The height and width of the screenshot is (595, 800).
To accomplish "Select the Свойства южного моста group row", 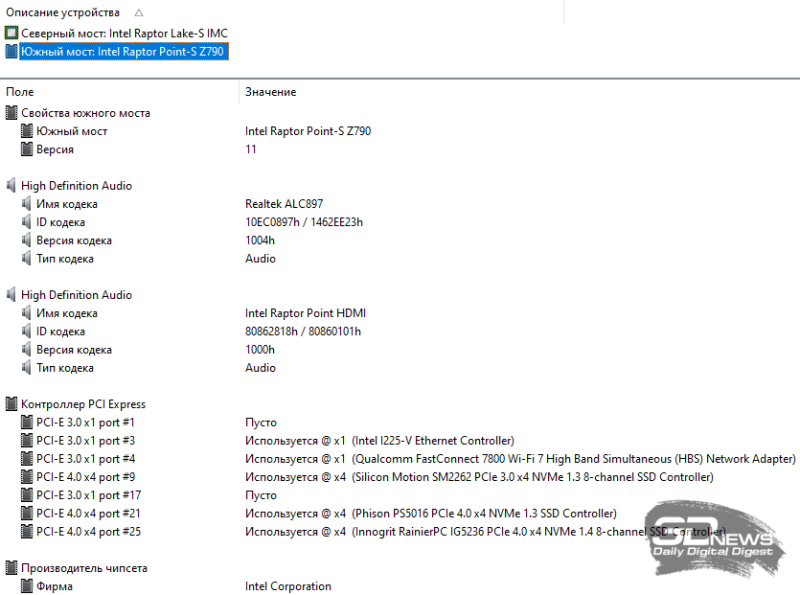I will click(x=86, y=113).
